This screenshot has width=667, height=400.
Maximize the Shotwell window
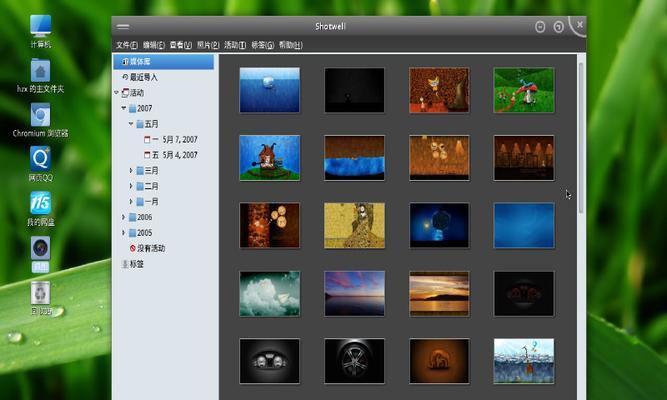click(559, 27)
